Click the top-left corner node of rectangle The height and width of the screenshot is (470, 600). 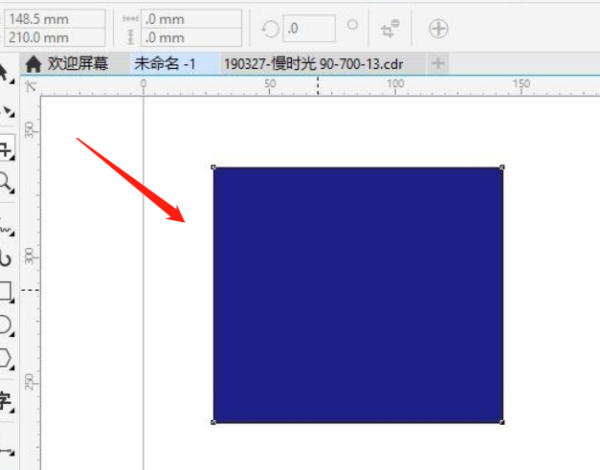pos(214,167)
